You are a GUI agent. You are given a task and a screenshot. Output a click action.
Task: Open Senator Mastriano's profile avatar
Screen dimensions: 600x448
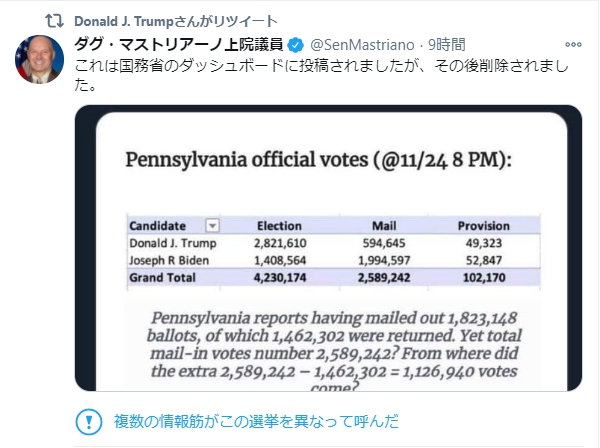coord(39,59)
